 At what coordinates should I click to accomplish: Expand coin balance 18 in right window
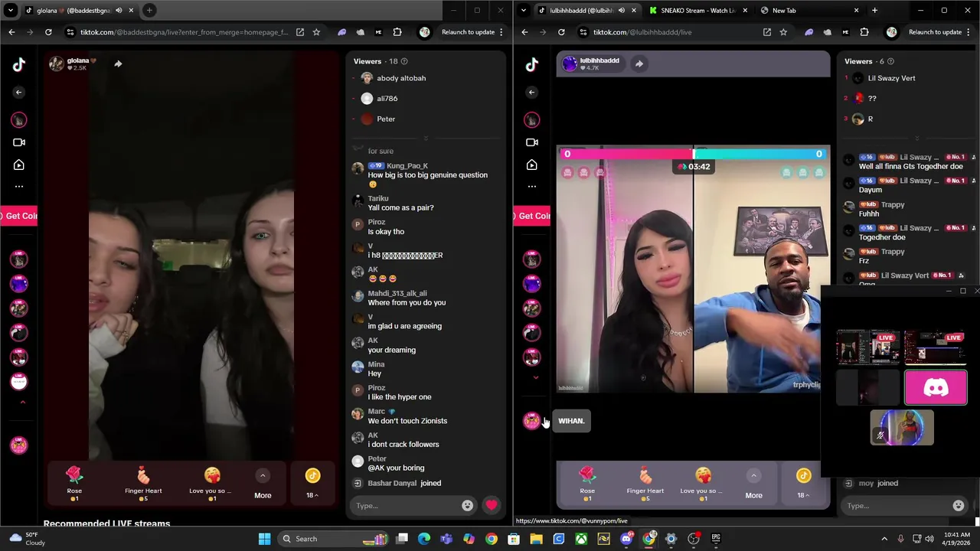click(803, 483)
